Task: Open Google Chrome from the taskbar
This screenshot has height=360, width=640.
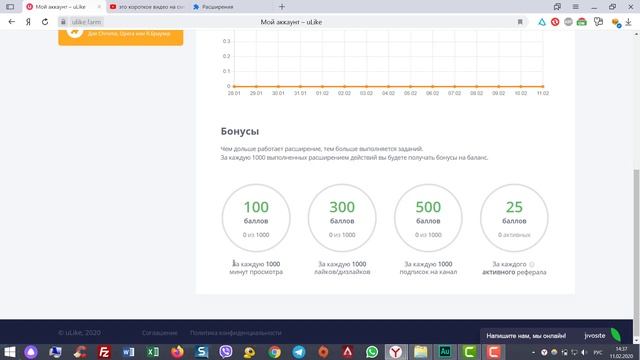Action: (x=274, y=352)
